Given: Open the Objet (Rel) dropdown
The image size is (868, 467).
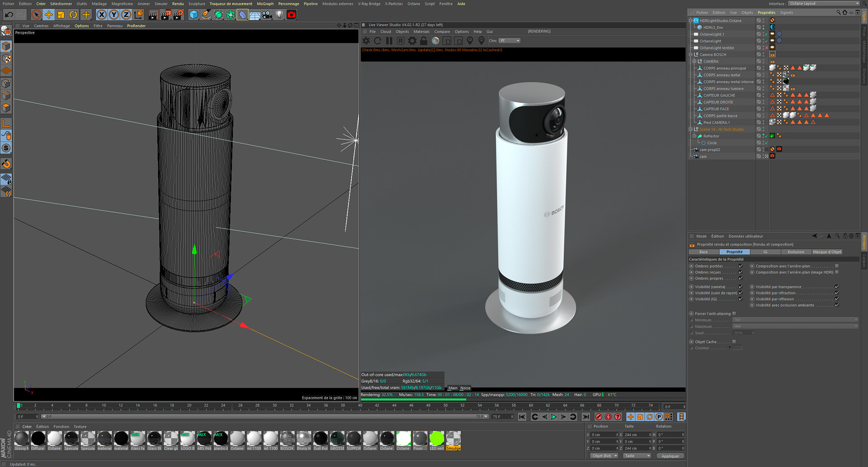Looking at the screenshot, I should pyautogui.click(x=604, y=456).
